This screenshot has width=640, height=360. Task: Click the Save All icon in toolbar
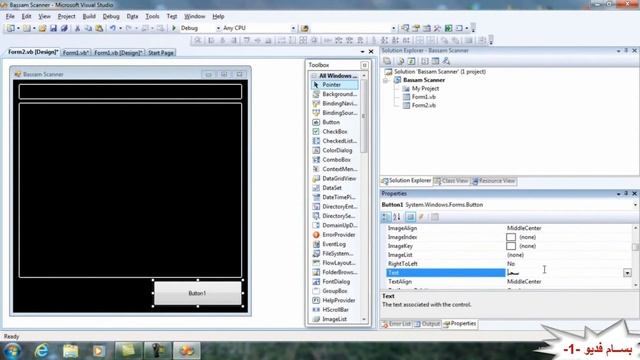point(64,28)
